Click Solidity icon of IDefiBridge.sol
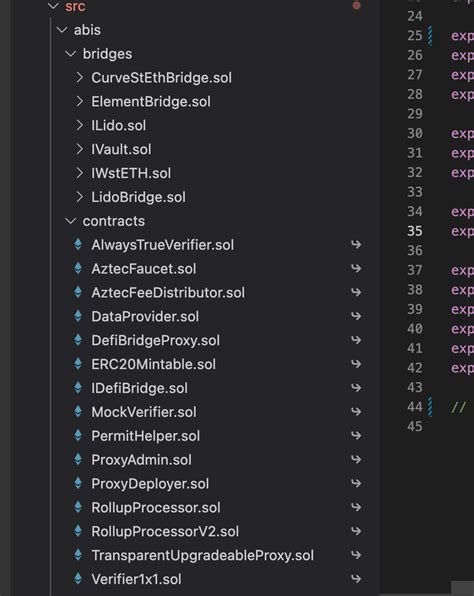Screen dimensions: 474x596 [78, 388]
